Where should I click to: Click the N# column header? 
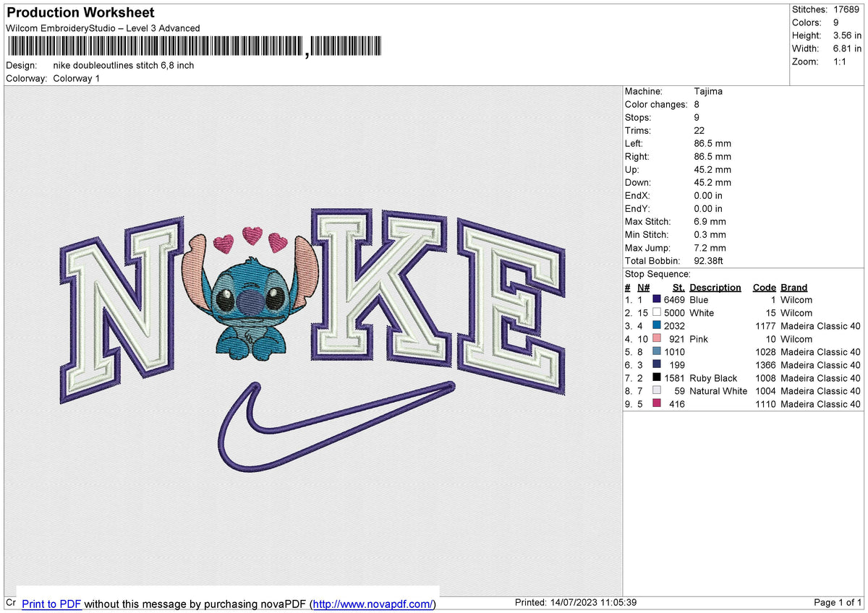pos(644,288)
